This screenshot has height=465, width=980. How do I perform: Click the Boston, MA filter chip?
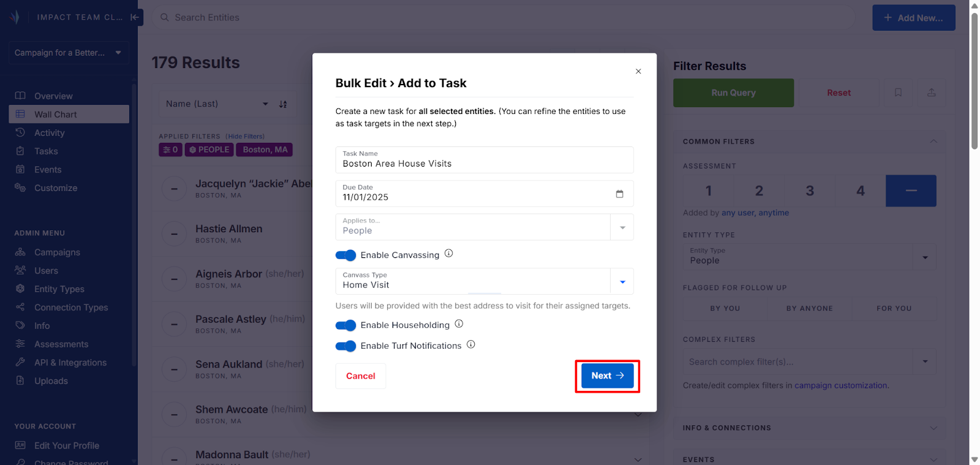pos(265,149)
